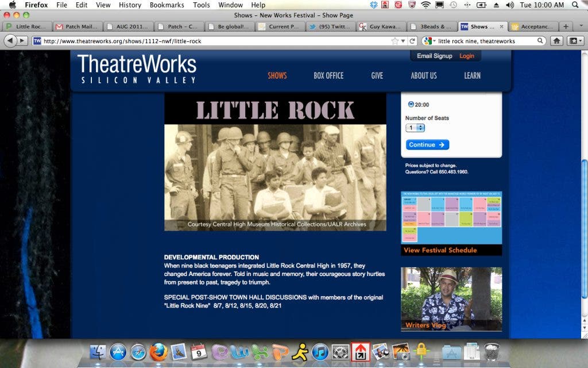Switch to the AUG 2011 tab

(x=129, y=26)
